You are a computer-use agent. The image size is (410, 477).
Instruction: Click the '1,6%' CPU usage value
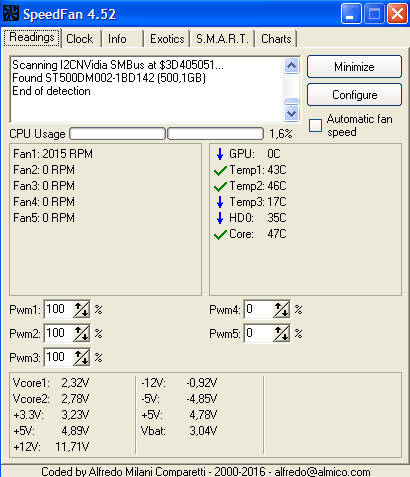[281, 134]
